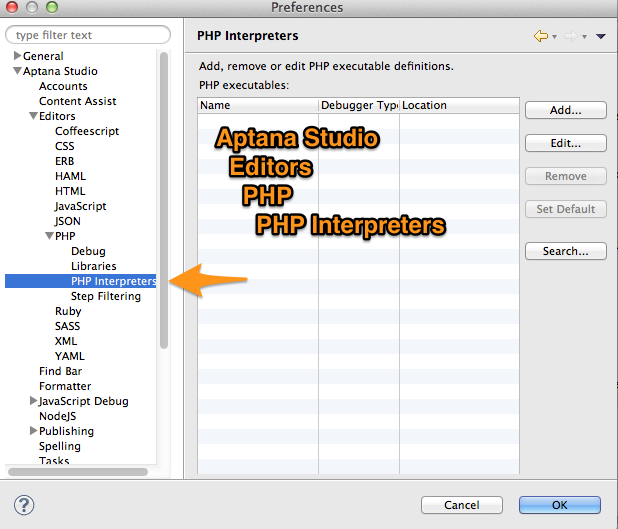Select PHP Interpreters in the tree
The height and width of the screenshot is (529, 618).
[x=80, y=281]
